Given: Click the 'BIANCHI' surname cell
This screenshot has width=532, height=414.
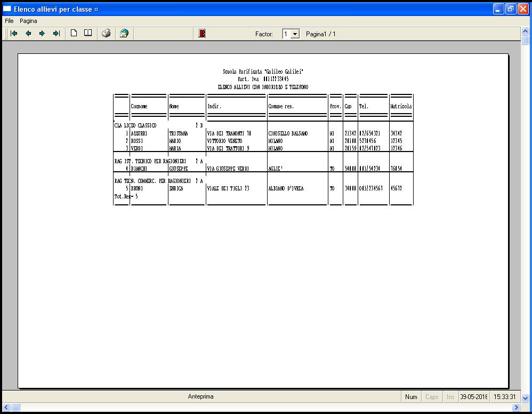Looking at the screenshot, I should coord(139,169).
